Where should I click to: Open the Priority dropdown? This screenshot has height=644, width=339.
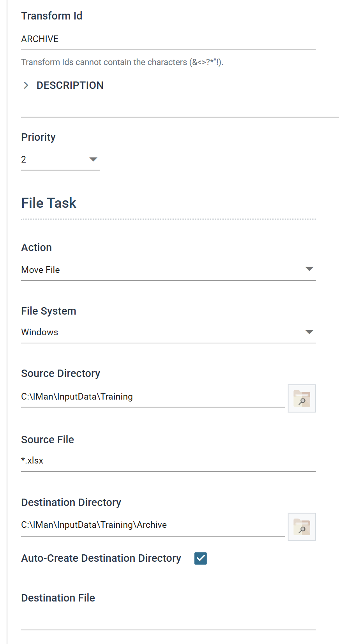pyautogui.click(x=60, y=159)
